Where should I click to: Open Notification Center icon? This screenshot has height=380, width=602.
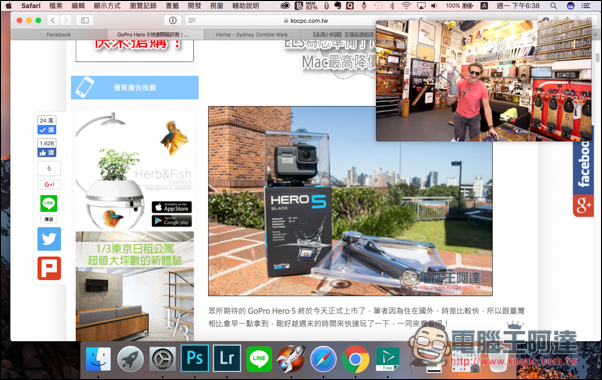(x=586, y=5)
